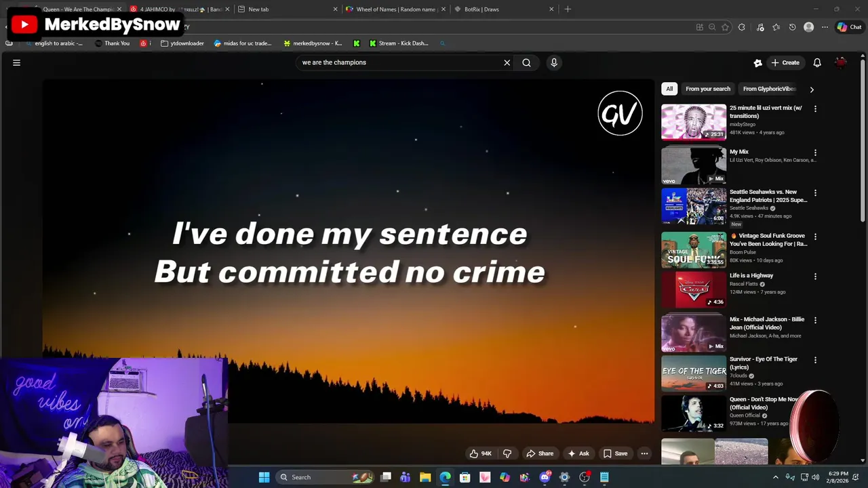This screenshot has width=868, height=488.
Task: Click the YouTube search magnifier button
Action: pos(526,62)
